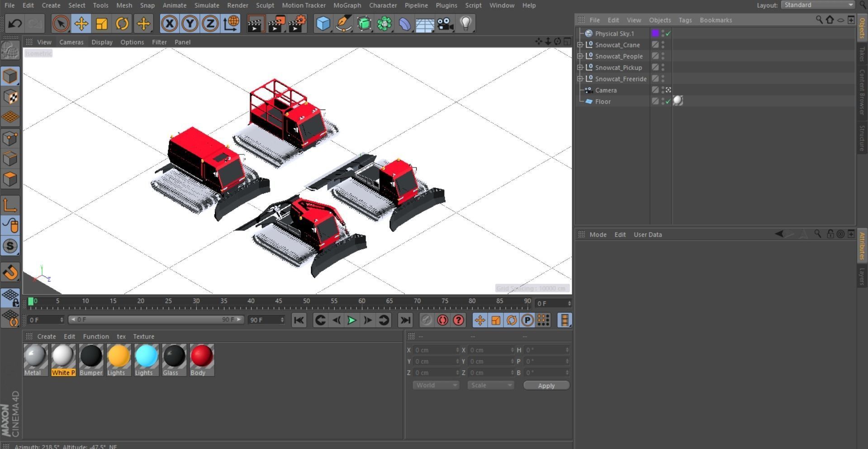Activate the Rotate tool

pos(122,24)
